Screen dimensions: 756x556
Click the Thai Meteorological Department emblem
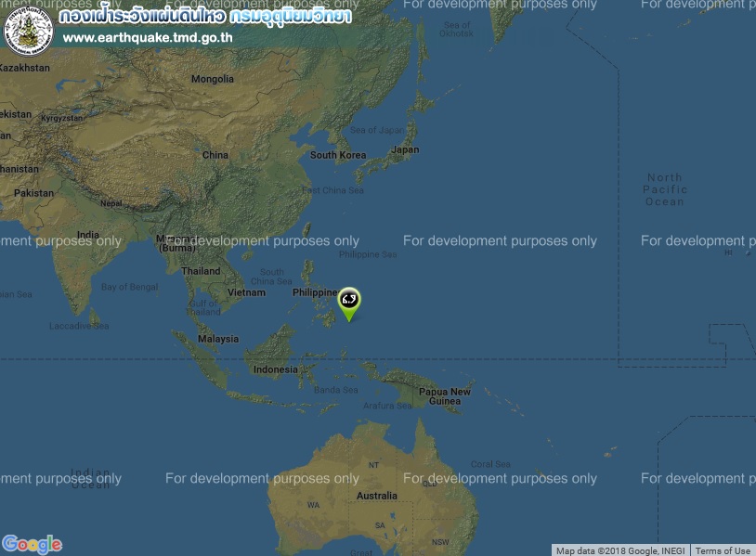coord(29,31)
